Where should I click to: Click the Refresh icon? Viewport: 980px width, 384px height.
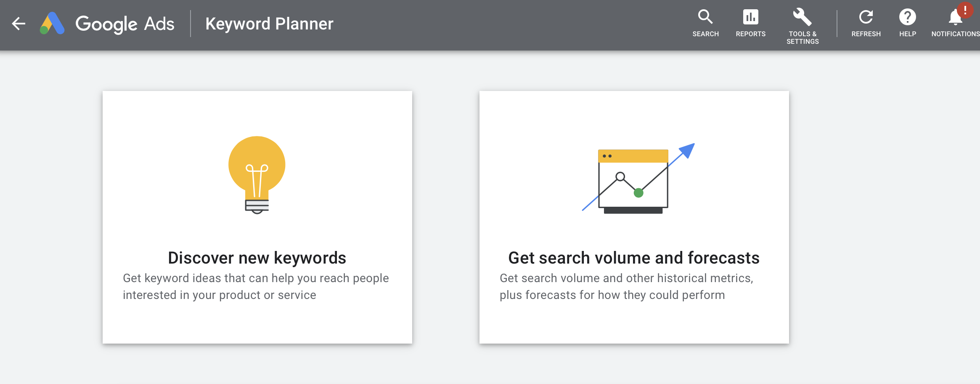coord(866,18)
